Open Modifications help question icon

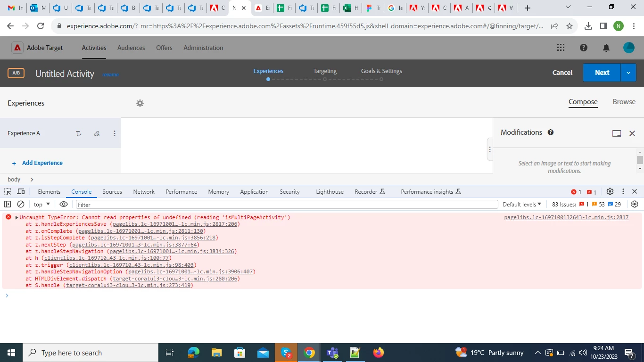pyautogui.click(x=551, y=132)
